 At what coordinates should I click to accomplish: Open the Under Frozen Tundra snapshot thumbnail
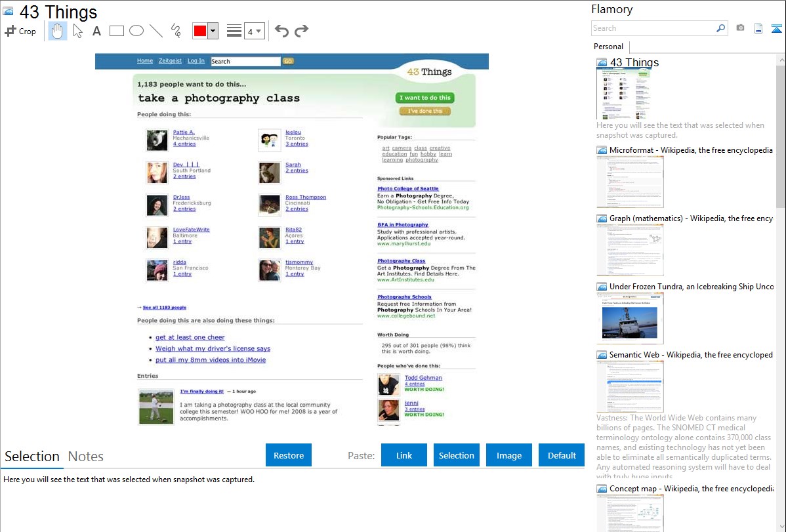(630, 318)
